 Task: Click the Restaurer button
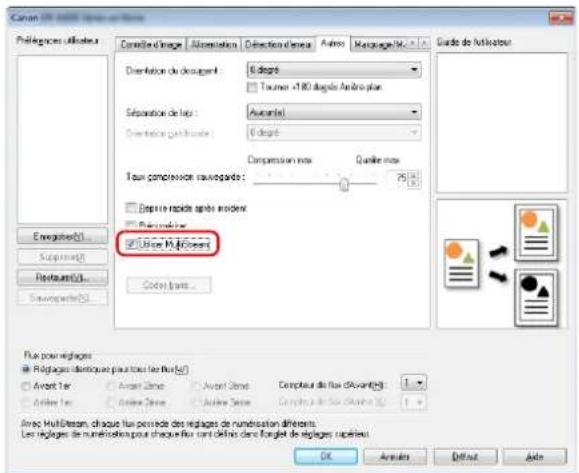tap(62, 278)
